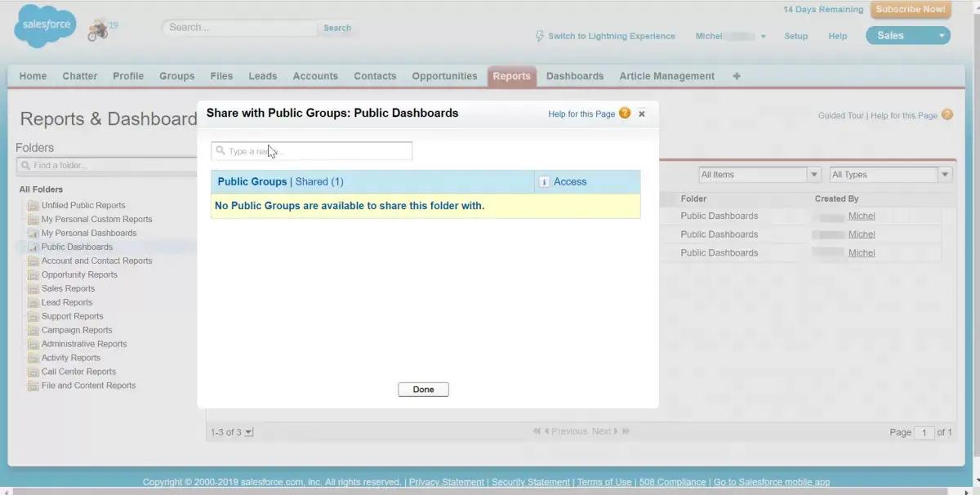Select Account and Contact Reports folder

96,261
